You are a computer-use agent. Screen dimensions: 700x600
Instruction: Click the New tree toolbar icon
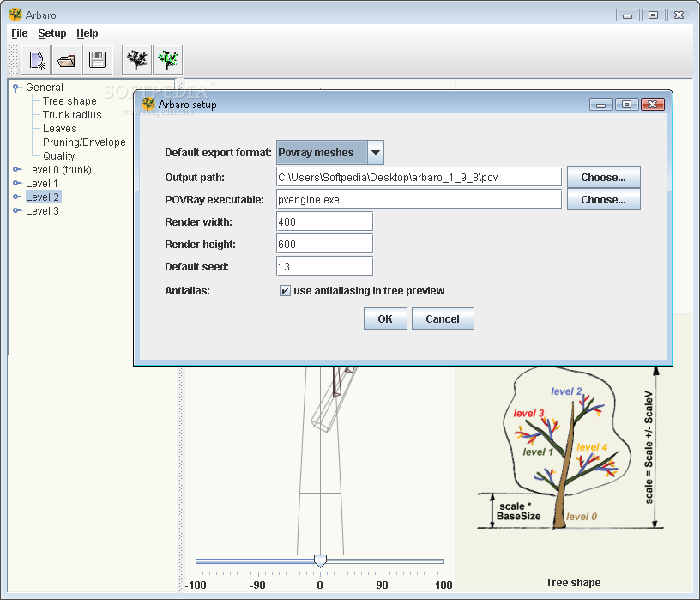coord(36,59)
